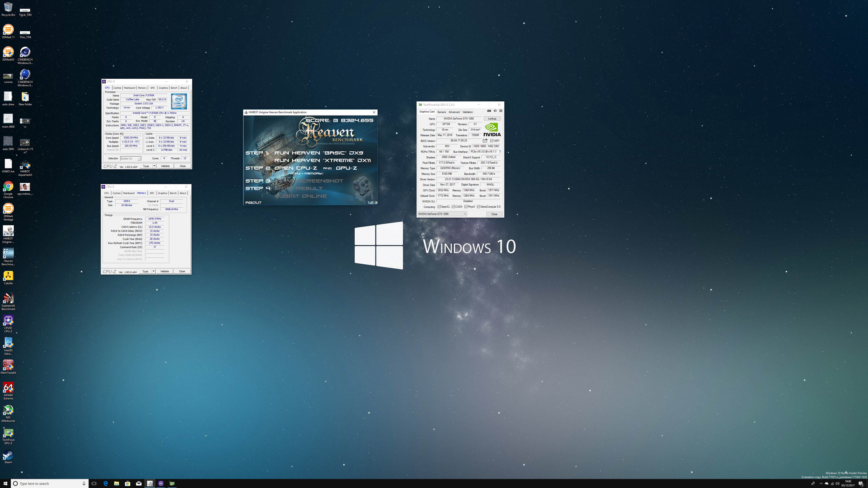Open the Socket #1 selection dropdown in CPU-Z

(x=131, y=158)
